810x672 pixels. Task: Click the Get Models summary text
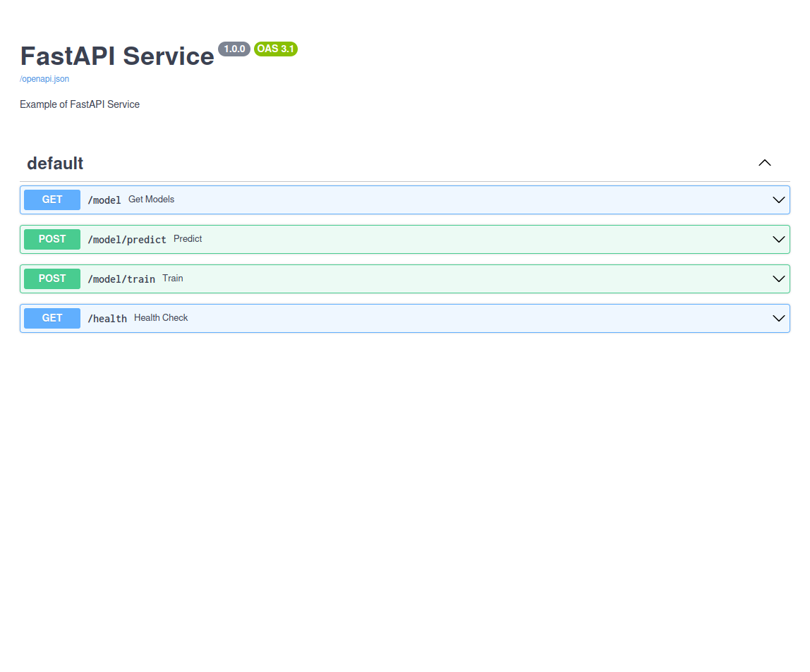152,200
